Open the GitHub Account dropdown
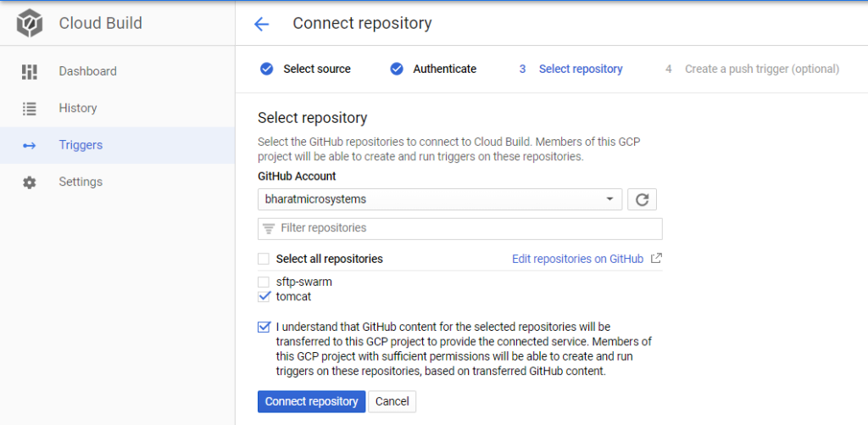 440,199
